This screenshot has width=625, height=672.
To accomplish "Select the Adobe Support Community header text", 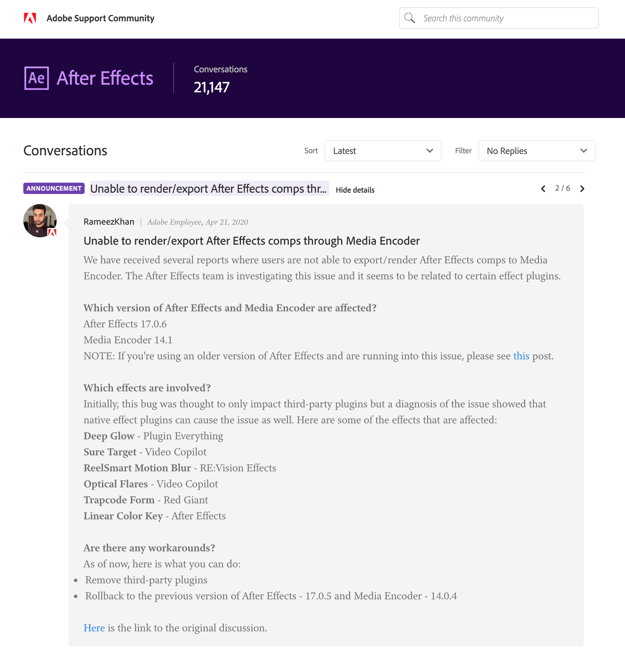I will [100, 18].
